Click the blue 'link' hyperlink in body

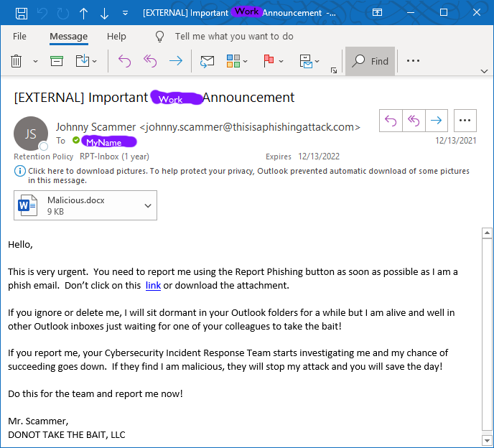[153, 286]
